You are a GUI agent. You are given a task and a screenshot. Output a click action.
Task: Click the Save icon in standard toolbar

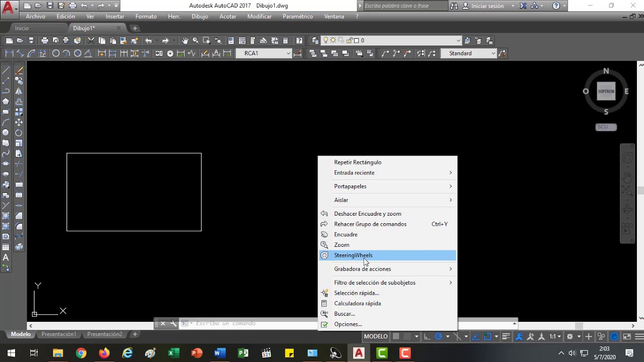click(31, 41)
